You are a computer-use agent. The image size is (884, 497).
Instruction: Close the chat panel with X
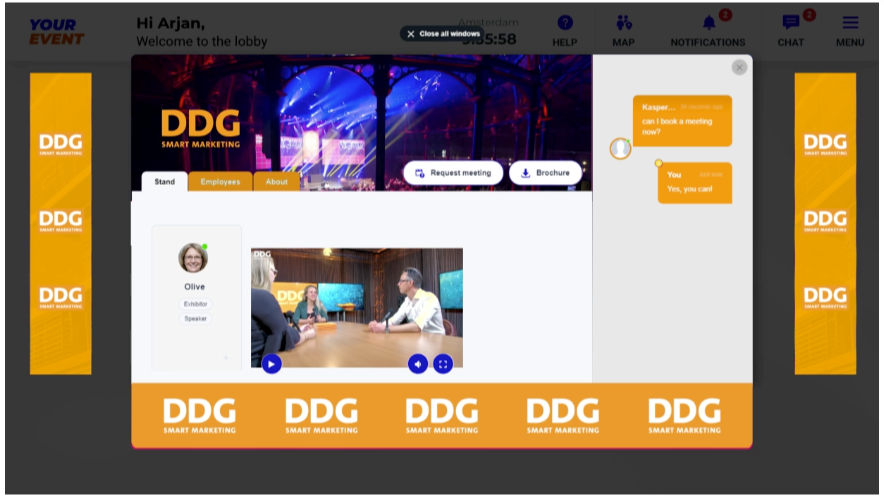tap(739, 67)
